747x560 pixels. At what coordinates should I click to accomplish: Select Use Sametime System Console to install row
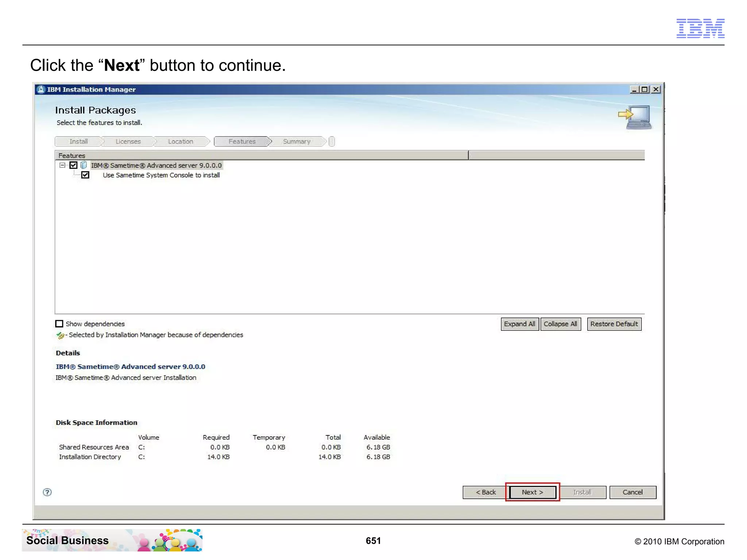point(161,175)
